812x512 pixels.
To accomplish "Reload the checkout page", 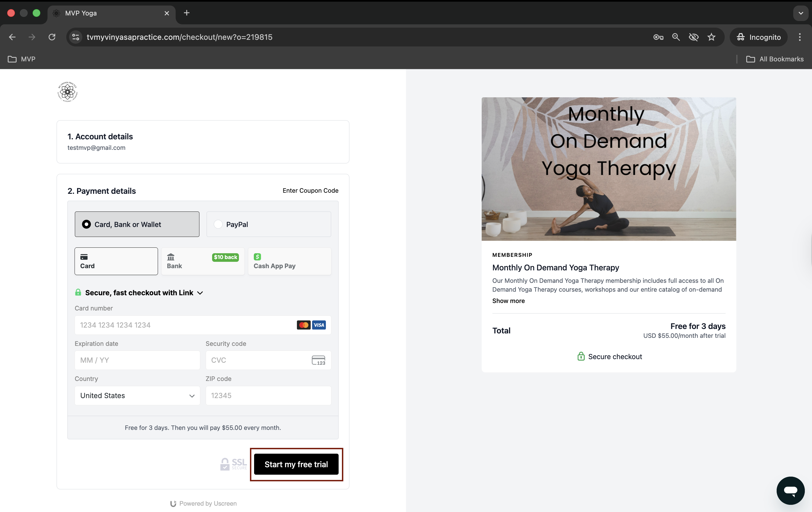I will tap(52, 37).
